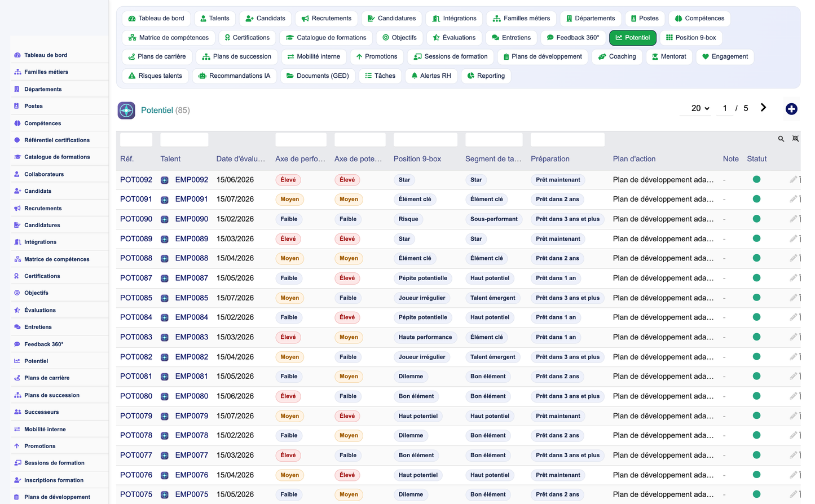Click the edit pencil icon for POT0092
This screenshot has width=815, height=504.
click(793, 180)
